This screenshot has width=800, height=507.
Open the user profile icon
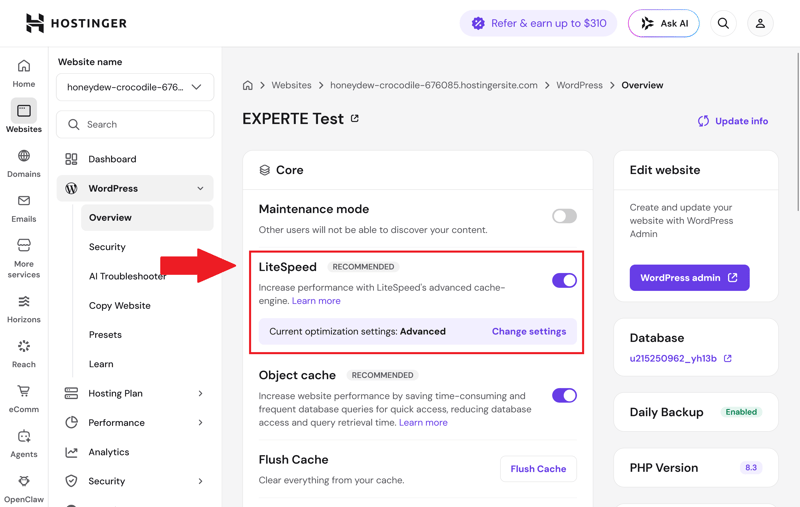pyautogui.click(x=760, y=23)
